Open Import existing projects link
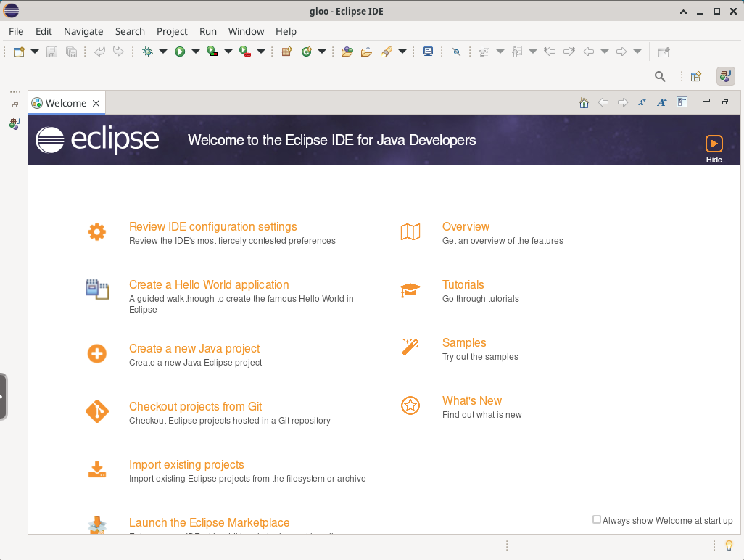The width and height of the screenshot is (744, 560). (186, 464)
